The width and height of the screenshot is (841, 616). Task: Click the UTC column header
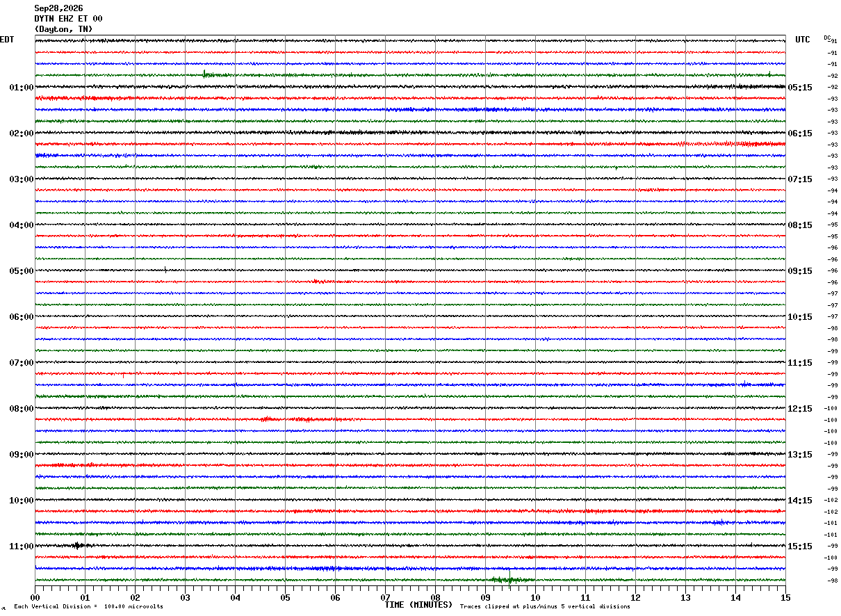point(803,40)
